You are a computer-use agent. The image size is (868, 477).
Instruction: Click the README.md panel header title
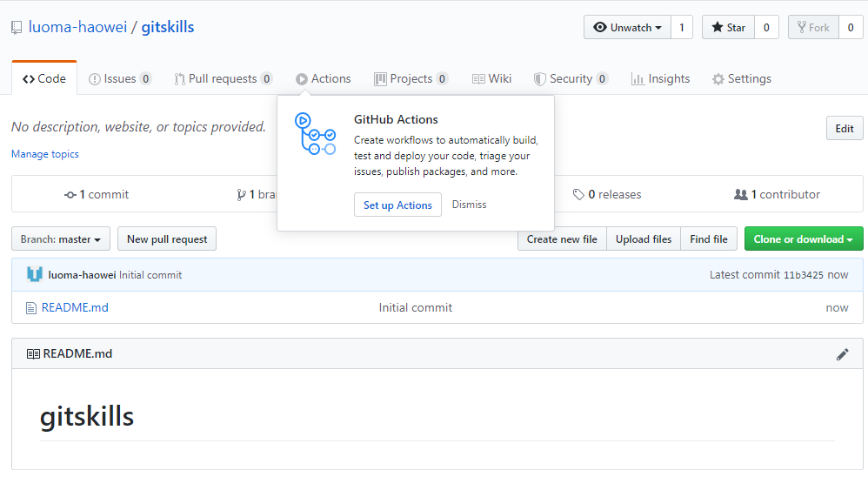tap(77, 353)
